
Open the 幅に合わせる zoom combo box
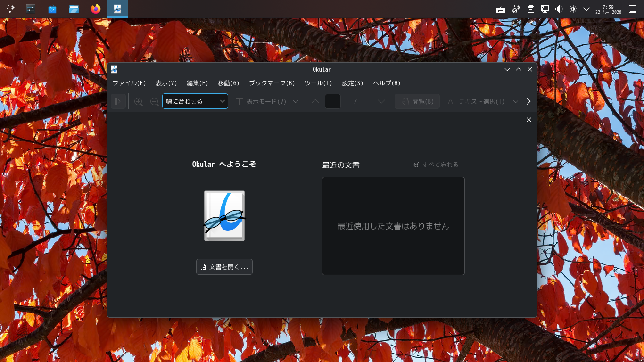tap(195, 101)
